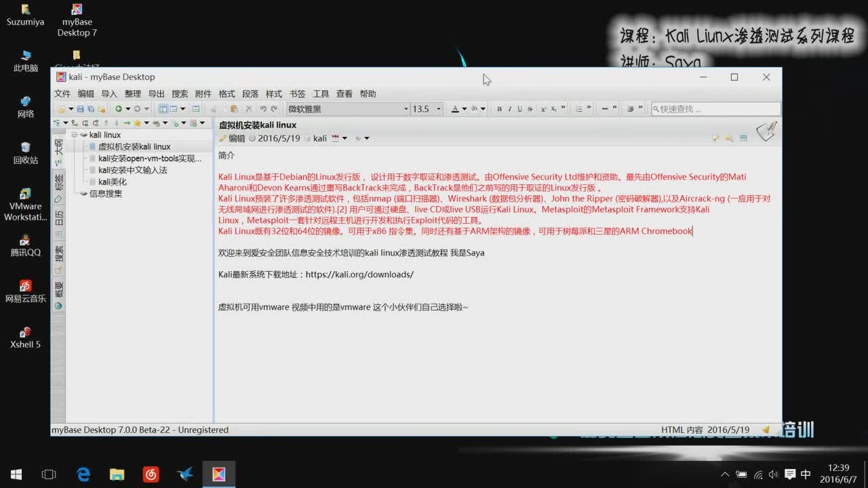Apply Strikethrough formatting

click(x=530, y=109)
